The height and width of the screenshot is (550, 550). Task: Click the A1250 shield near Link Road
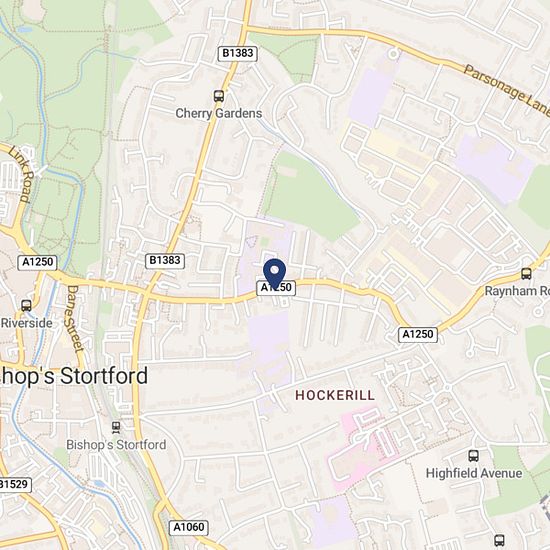point(38,262)
